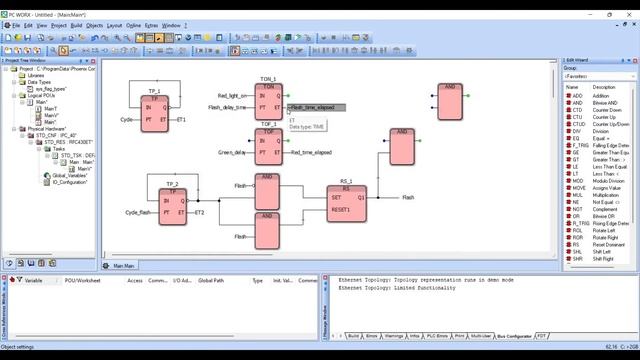Click the MOVE Assigns Value icon

pyautogui.click(x=569, y=188)
